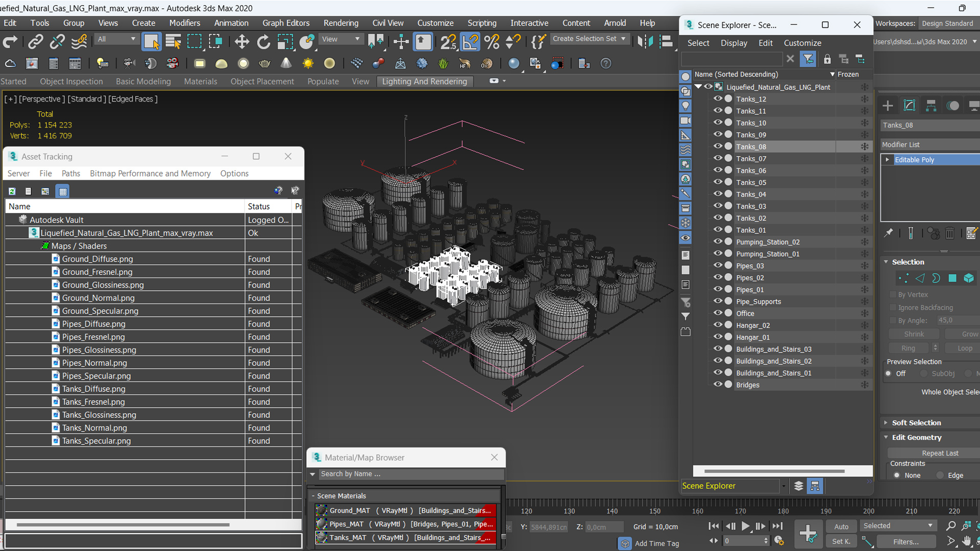980x551 pixels.
Task: Click the Mirror tool icon
Action: click(645, 42)
